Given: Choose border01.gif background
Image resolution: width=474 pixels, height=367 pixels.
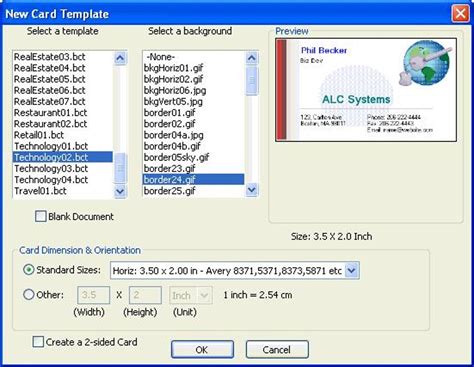Looking at the screenshot, I should click(193, 113).
